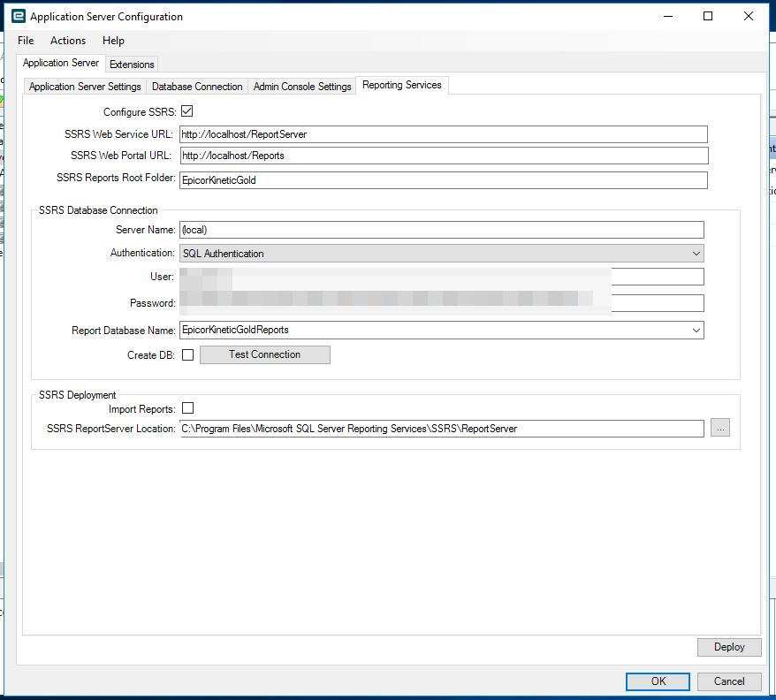Open the Admin Console Settings tab
This screenshot has width=776, height=700.
click(x=301, y=86)
